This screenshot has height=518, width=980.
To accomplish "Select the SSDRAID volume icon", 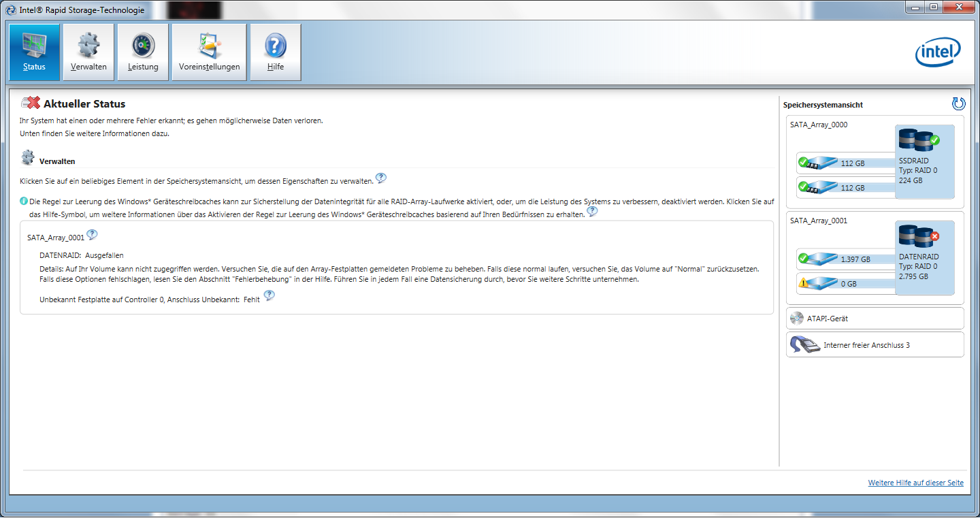I will click(918, 140).
